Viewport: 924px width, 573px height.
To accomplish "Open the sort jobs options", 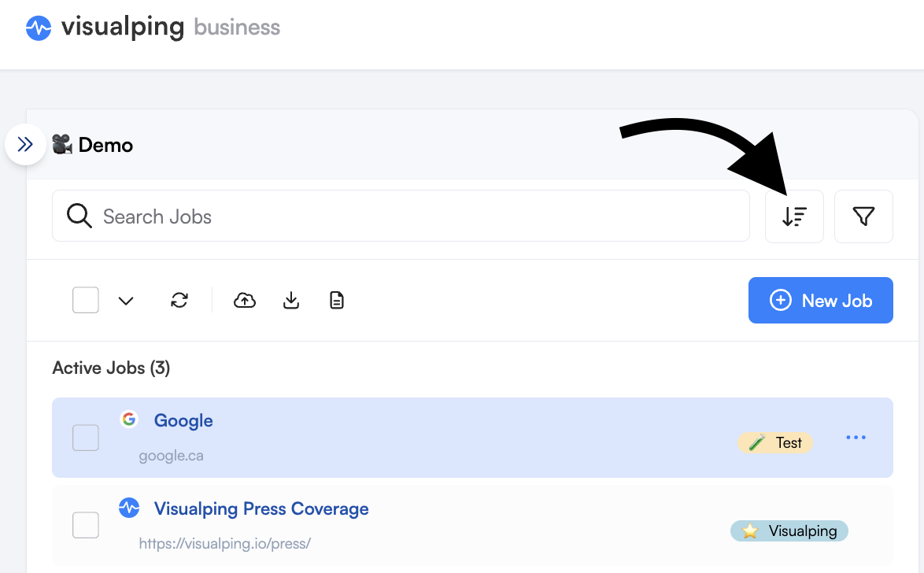I will coord(794,216).
